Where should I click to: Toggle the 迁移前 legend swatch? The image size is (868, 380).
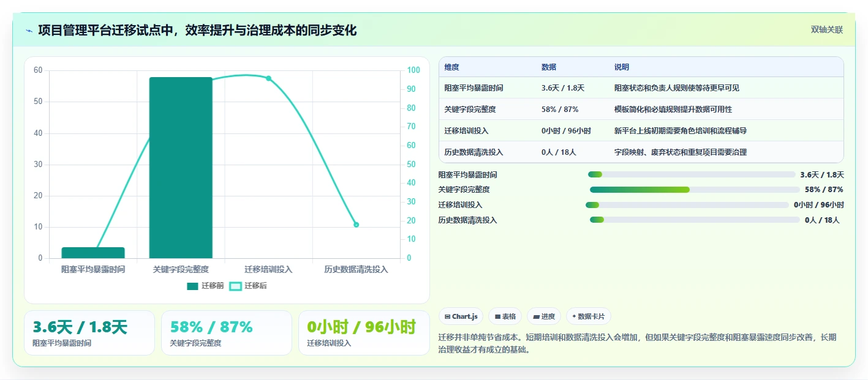[193, 286]
